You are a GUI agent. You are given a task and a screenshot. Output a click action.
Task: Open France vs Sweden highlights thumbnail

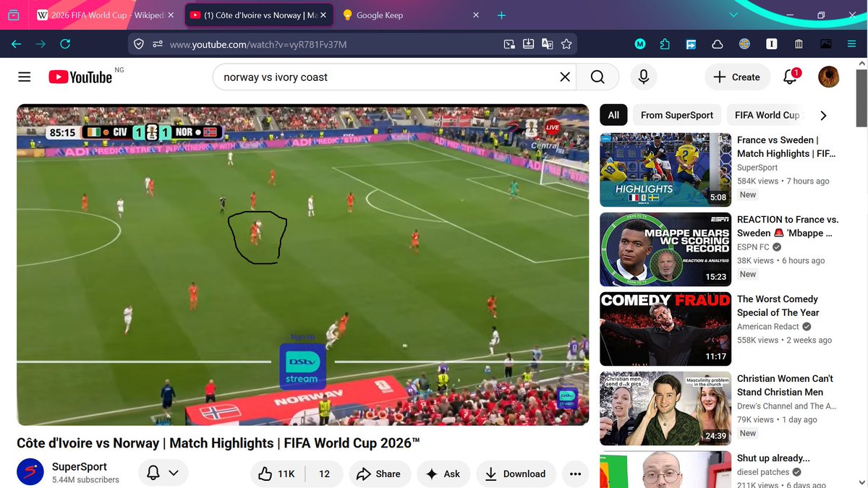[665, 170]
